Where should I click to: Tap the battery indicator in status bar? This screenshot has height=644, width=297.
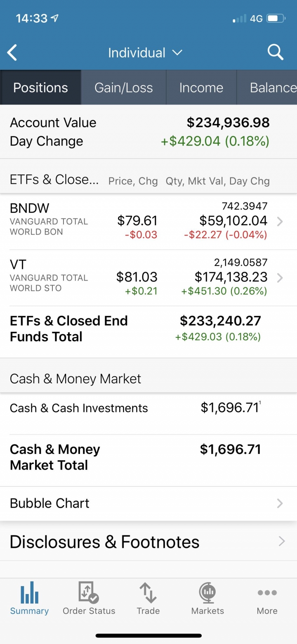[x=276, y=19]
